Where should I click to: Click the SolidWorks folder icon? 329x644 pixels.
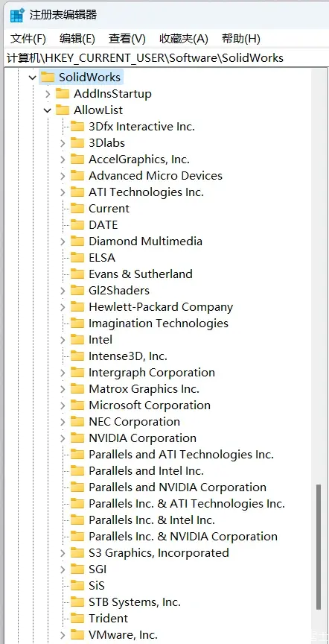pyautogui.click(x=48, y=78)
